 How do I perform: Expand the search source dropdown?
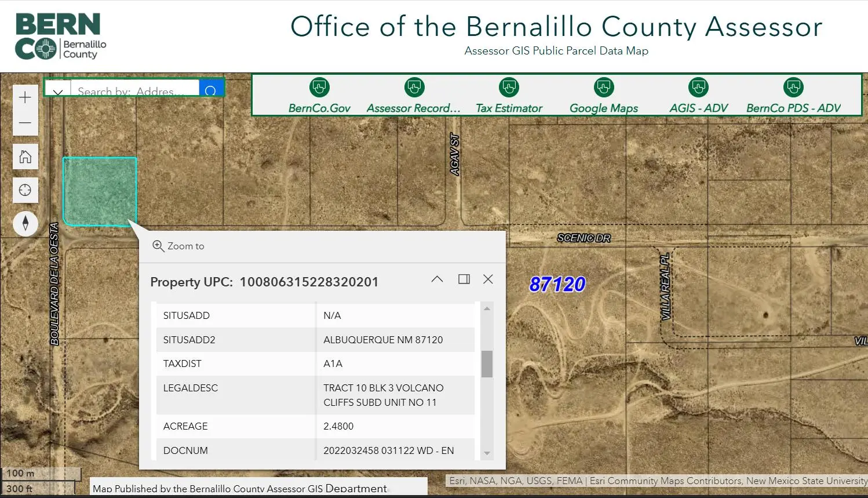click(58, 92)
